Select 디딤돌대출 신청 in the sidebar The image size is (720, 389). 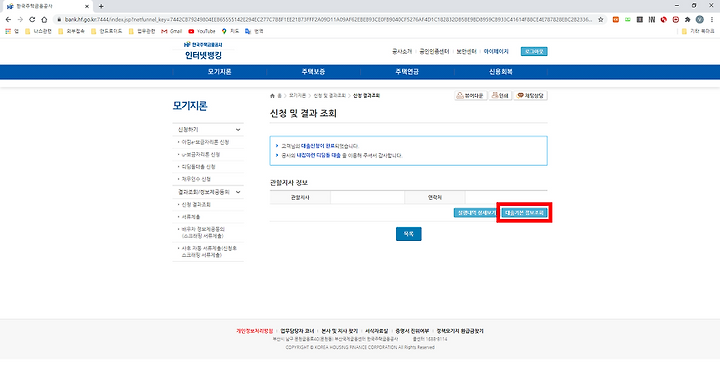tap(198, 167)
